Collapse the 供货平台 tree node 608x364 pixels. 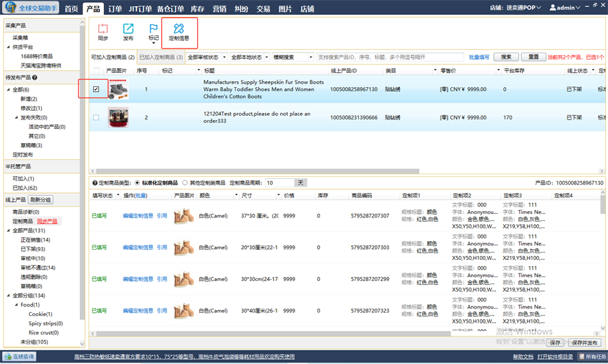click(x=9, y=47)
